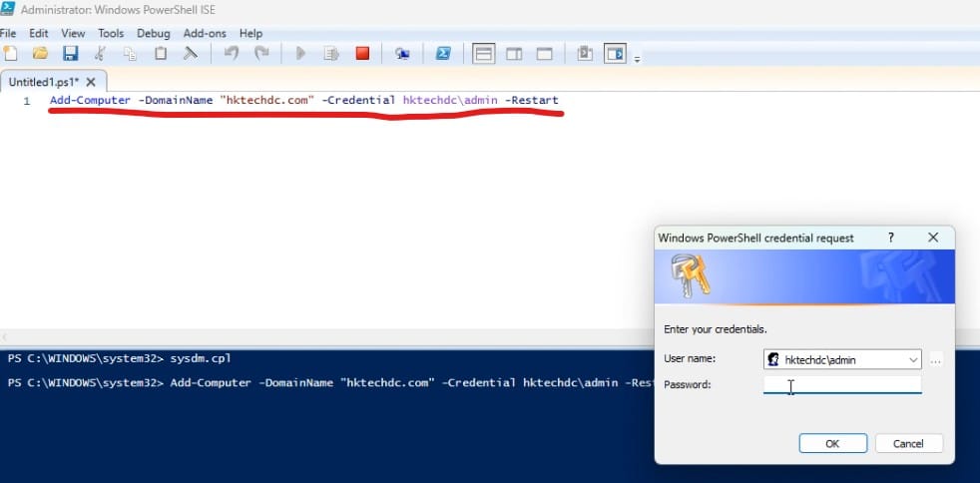Open the toolbar overflow options arrow
Viewport: 980px width, 483px height.
(638, 60)
